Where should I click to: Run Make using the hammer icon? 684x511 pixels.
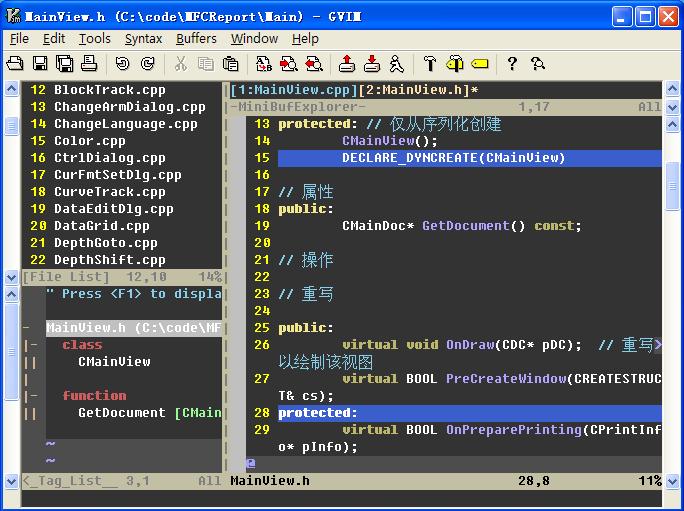click(x=430, y=64)
